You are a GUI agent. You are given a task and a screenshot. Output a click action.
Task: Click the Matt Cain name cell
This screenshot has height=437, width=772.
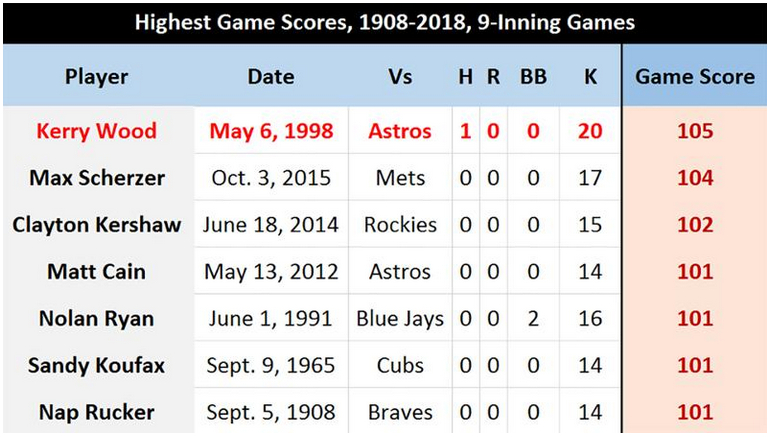click(x=97, y=272)
